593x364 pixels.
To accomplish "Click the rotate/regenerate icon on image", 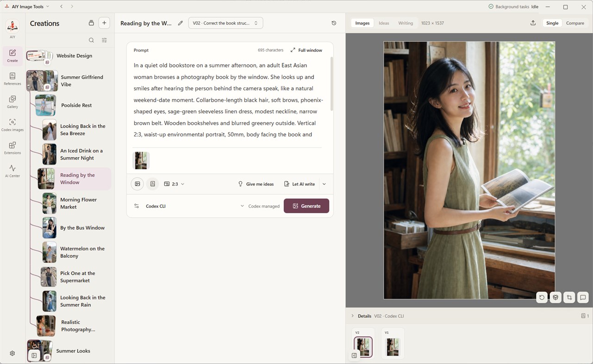I will point(542,297).
